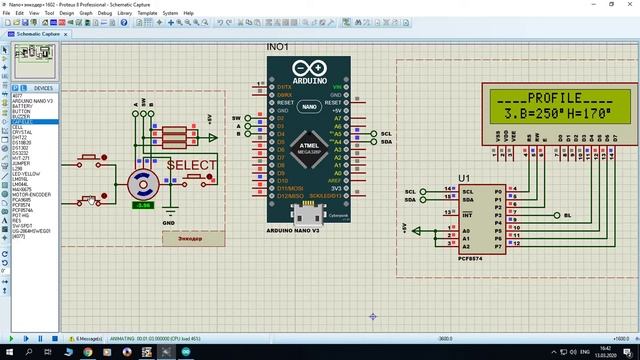The height and width of the screenshot is (360, 640).
Task: Paste from clipboard icon
Action: [x=257, y=23]
